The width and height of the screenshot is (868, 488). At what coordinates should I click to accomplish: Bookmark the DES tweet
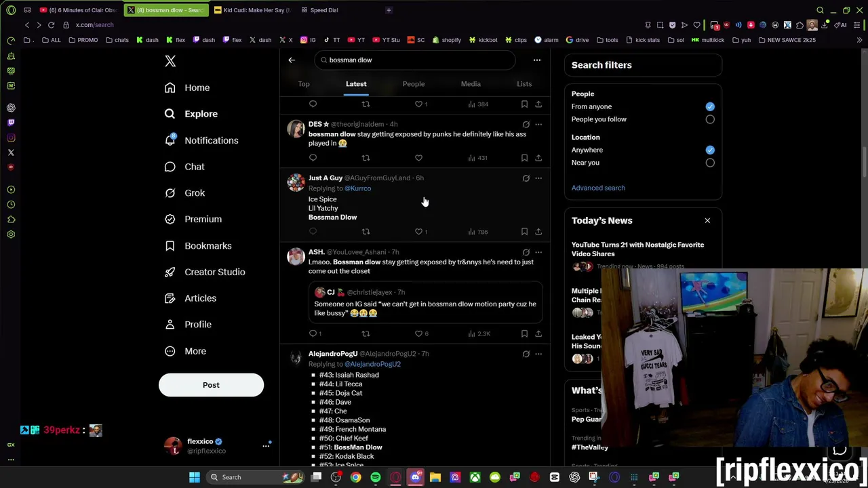point(524,158)
